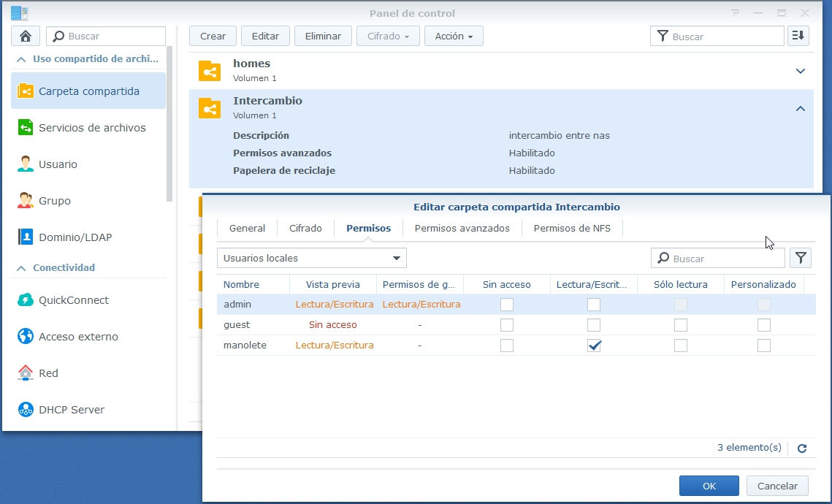This screenshot has height=504, width=832.
Task: Open DHCP Server settings
Action: [71, 410]
